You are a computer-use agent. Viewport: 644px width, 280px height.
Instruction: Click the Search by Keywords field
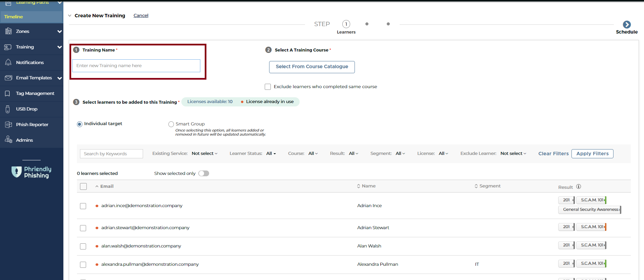[112, 154]
